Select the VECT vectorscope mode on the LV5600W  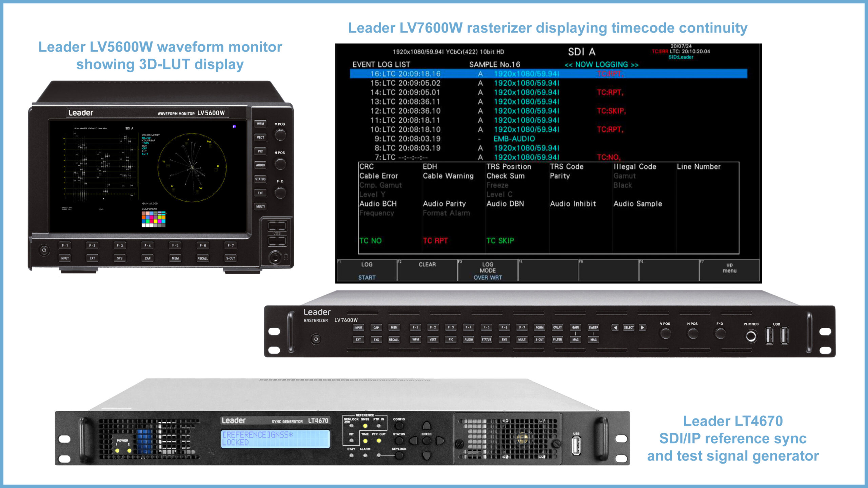tap(260, 137)
